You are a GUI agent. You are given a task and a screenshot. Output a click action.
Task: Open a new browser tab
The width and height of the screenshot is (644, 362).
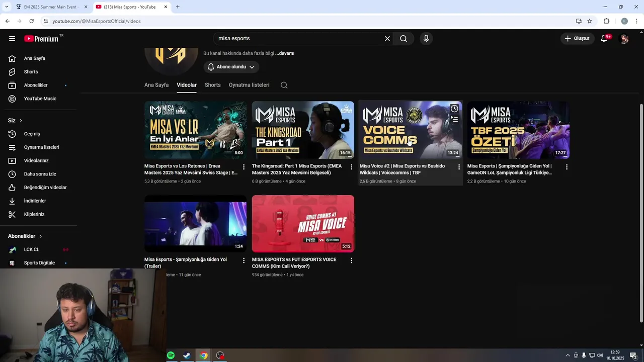click(x=178, y=7)
